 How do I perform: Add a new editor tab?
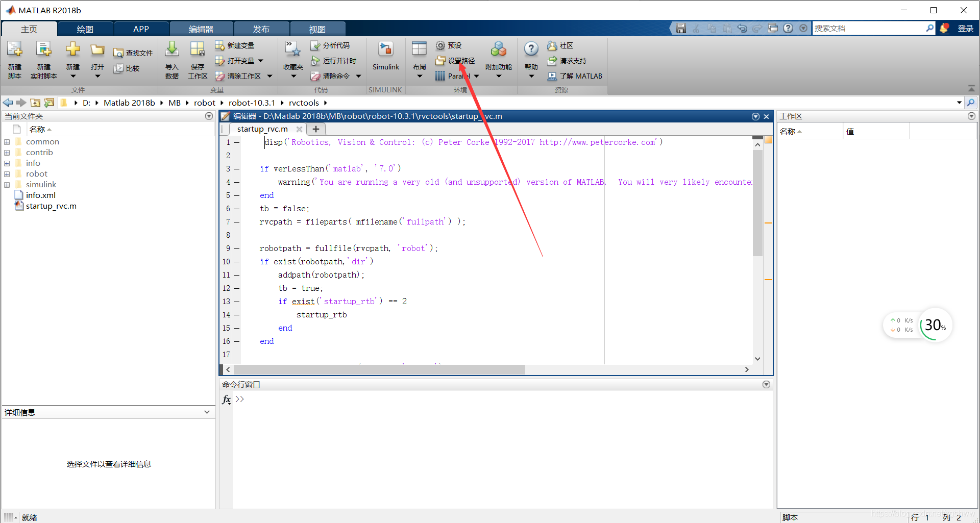click(316, 129)
